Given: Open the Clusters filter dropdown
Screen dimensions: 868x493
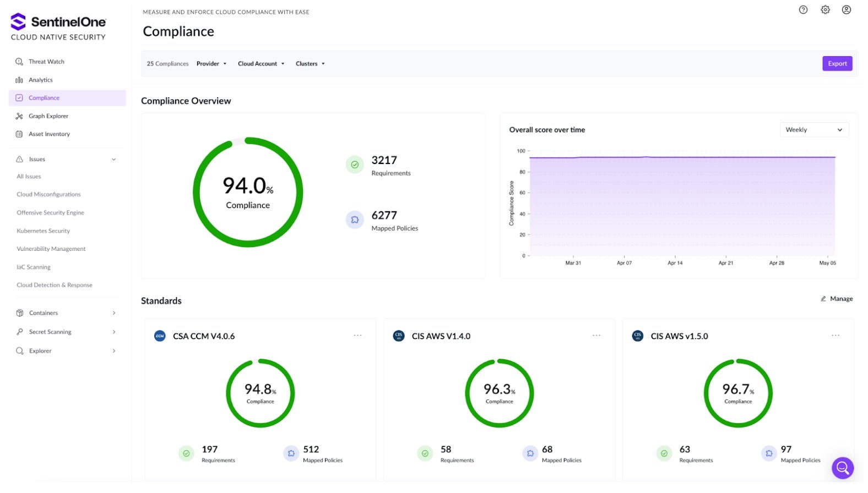Looking at the screenshot, I should (310, 64).
